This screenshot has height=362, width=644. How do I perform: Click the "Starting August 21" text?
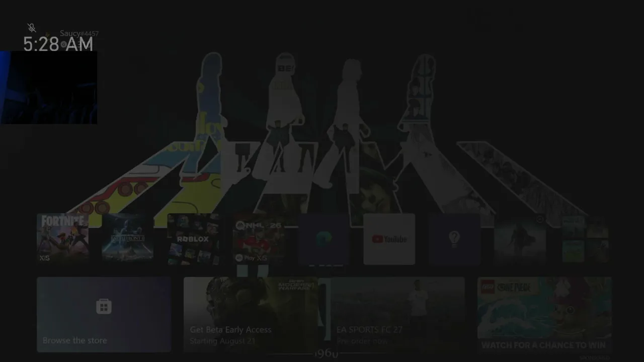pos(222,341)
